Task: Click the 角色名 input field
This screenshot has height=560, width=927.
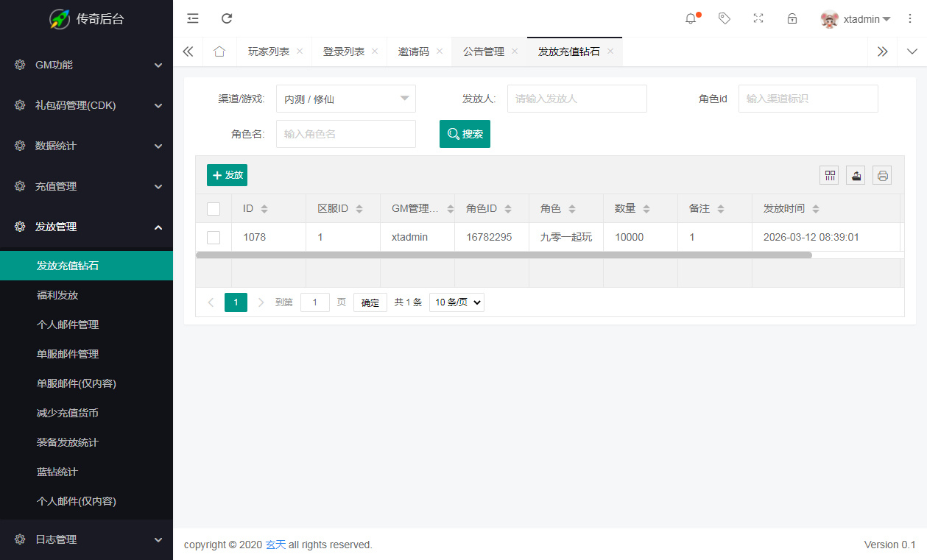Action: 346,134
